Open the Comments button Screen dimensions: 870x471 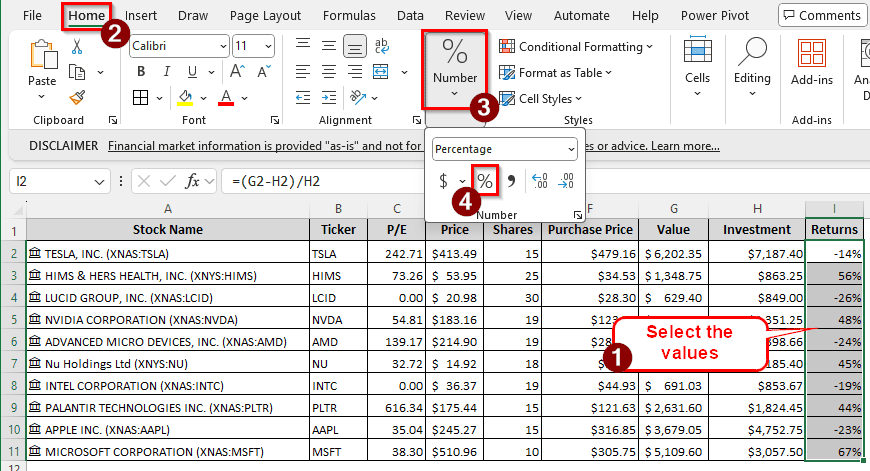[822, 16]
